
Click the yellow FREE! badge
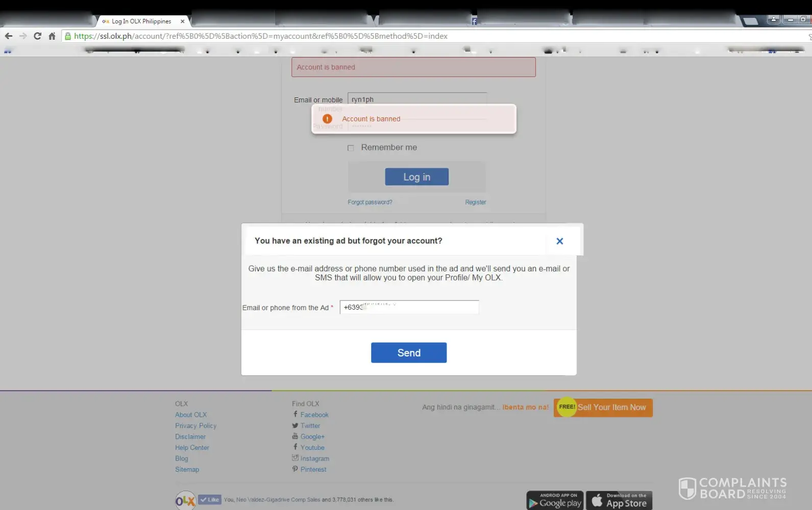click(567, 407)
